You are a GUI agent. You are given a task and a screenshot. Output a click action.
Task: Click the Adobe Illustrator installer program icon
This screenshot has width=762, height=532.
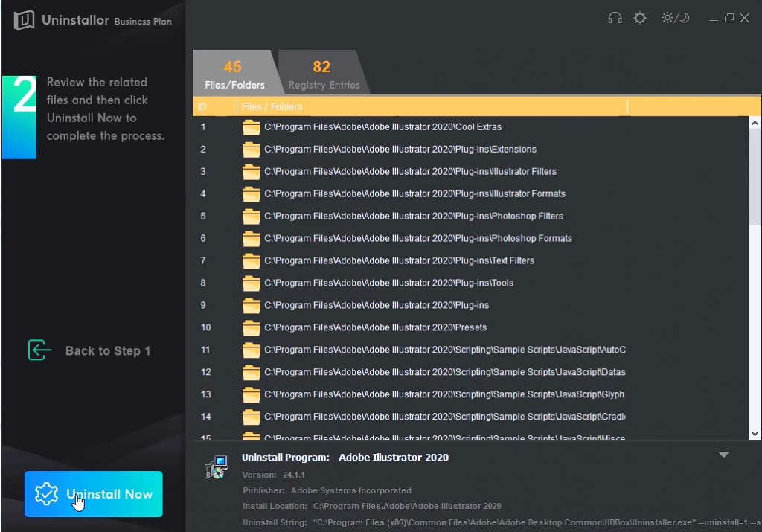(217, 467)
